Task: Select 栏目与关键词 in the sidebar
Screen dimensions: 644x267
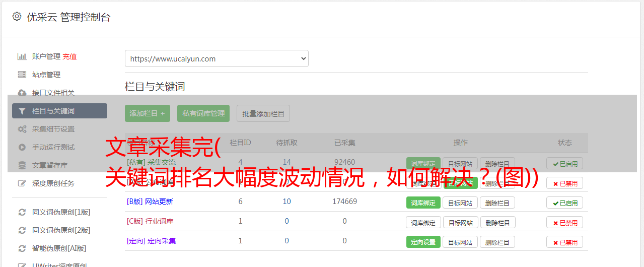Action: [x=59, y=111]
